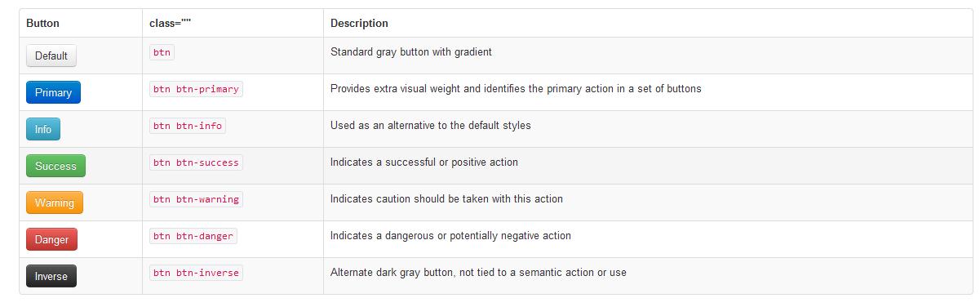This screenshot has width=980, height=307.
Task: Select the 'btn btn-primary' code snippet
Action: 196,89
